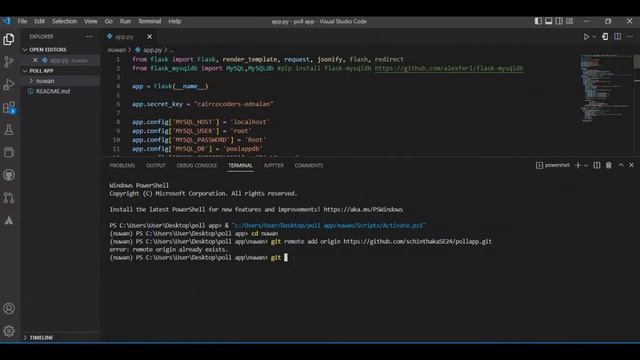This screenshot has width=640, height=360.
Task: Open the Activate.ps1 path link in terminal
Action: tap(329, 225)
